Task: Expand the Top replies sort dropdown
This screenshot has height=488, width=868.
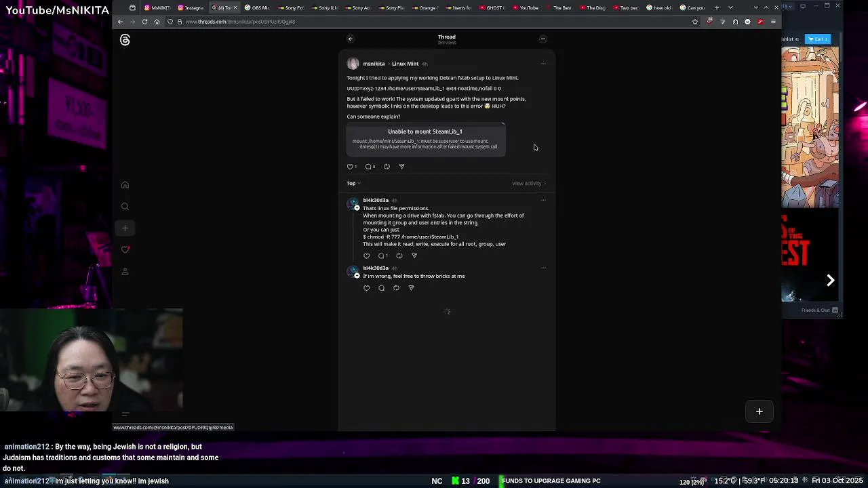Action: (x=353, y=183)
